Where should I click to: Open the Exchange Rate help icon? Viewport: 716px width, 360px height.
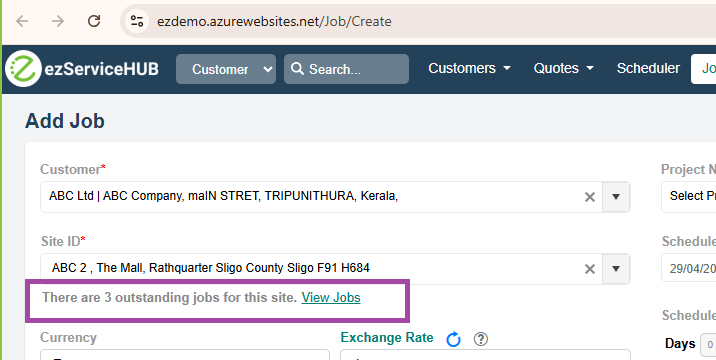pos(481,339)
